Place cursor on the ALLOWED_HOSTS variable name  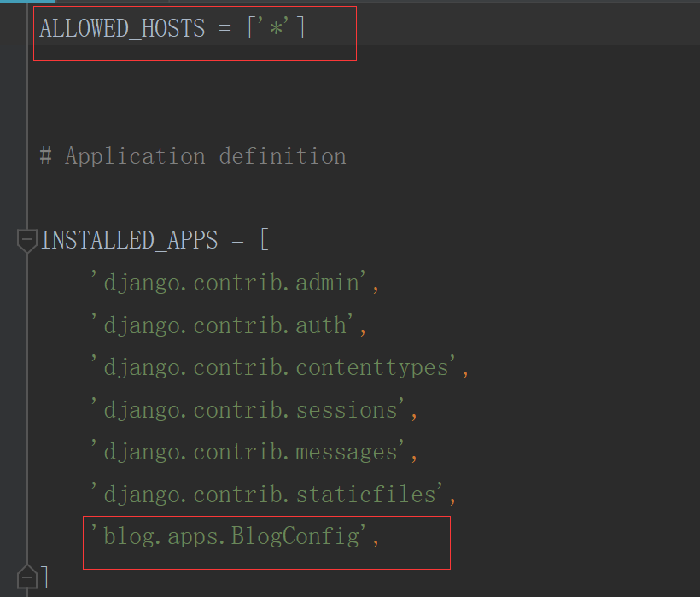(122, 28)
